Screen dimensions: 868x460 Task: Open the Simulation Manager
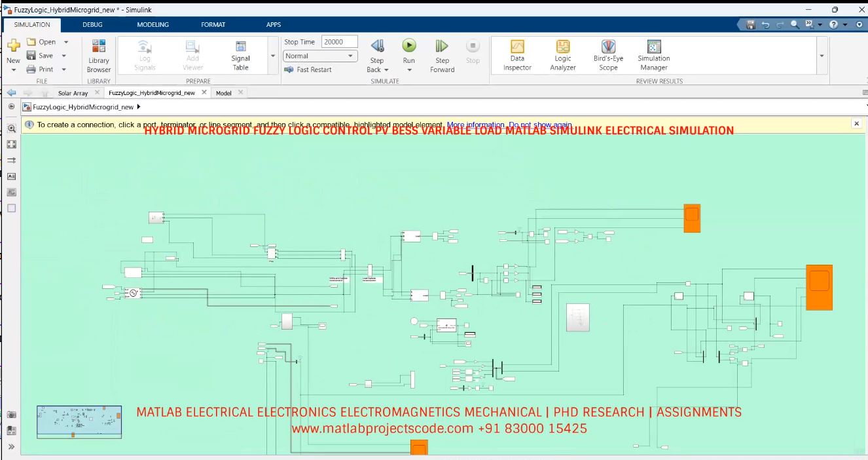(653, 55)
